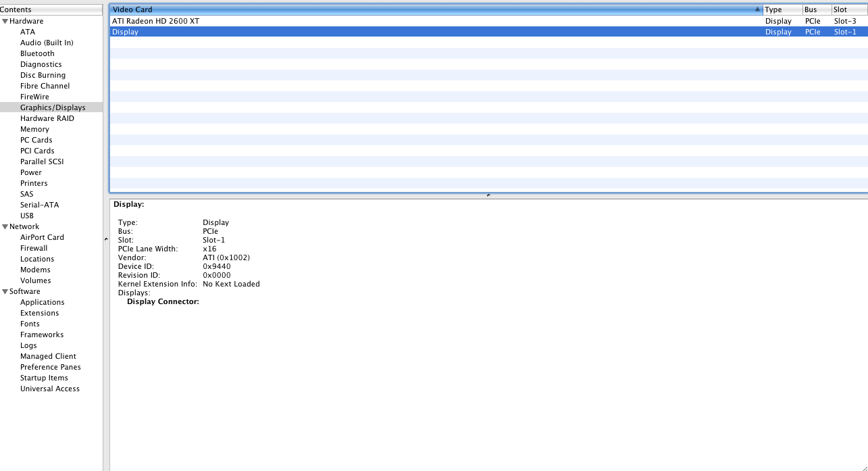The width and height of the screenshot is (868, 471).
Task: Select Fibre Channel in the sidebar
Action: point(45,86)
